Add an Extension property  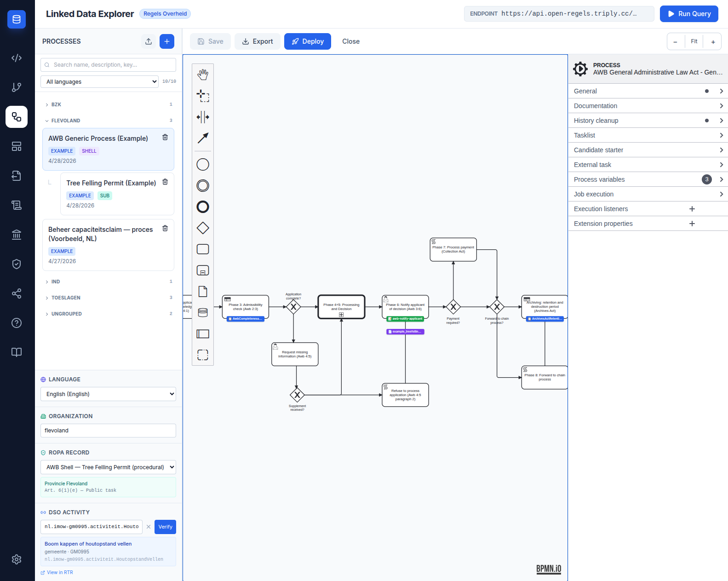(x=692, y=224)
